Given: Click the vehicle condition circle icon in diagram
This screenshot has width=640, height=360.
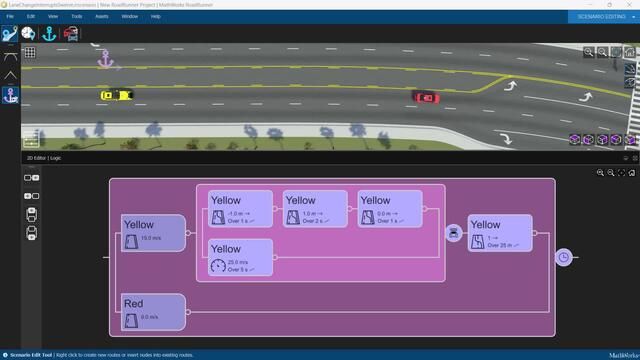Looking at the screenshot, I should (x=454, y=233).
